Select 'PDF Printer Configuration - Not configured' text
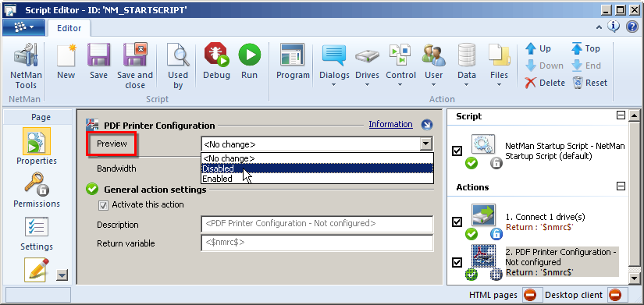 tap(560, 257)
